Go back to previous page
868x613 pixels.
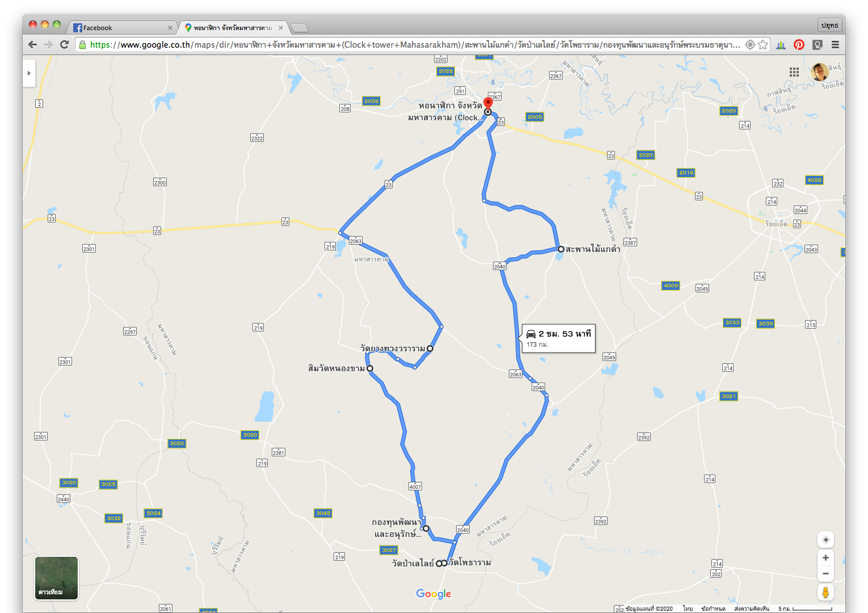click(x=32, y=44)
